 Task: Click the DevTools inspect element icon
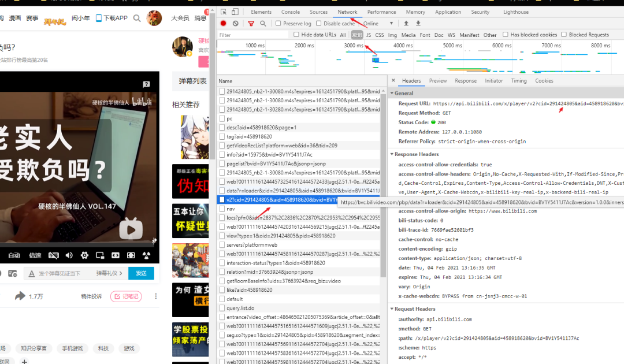coord(224,12)
